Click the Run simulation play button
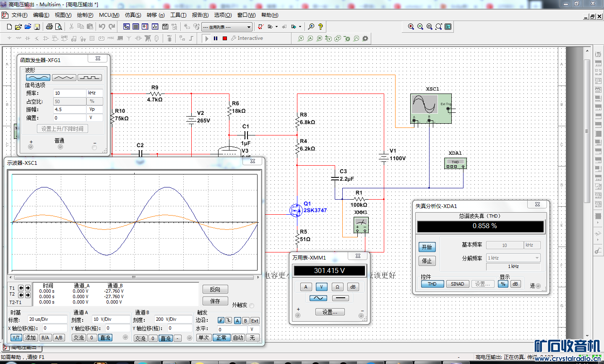This screenshot has width=604, height=364. (x=206, y=38)
